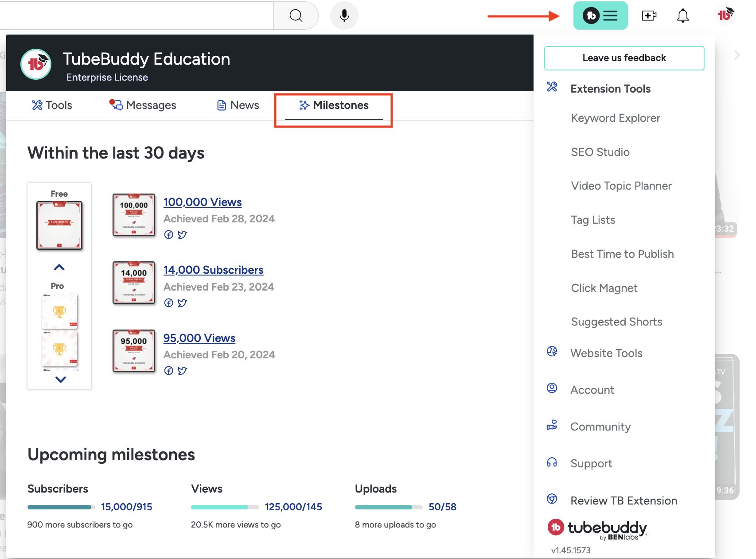The width and height of the screenshot is (756, 559).
Task: Click the YouTube create video icon
Action: pyautogui.click(x=649, y=16)
